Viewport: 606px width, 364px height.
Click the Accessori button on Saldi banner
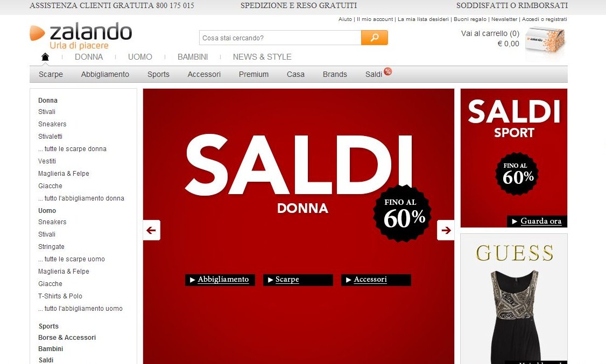[376, 280]
